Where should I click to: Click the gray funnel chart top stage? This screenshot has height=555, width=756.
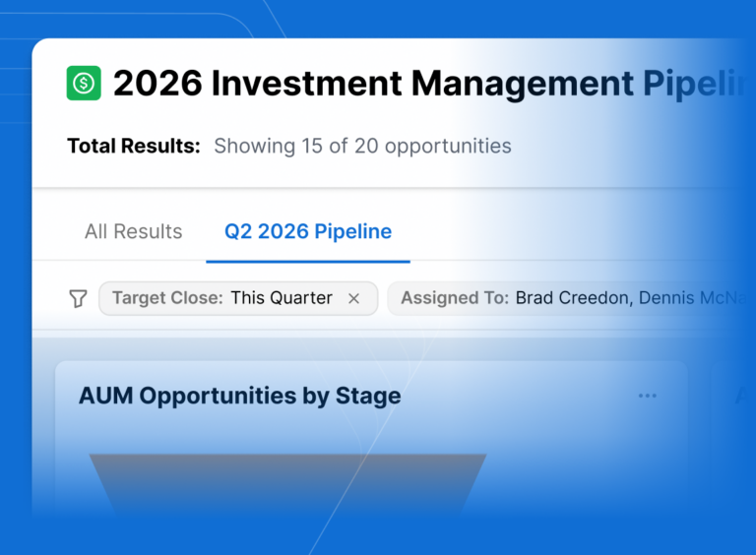pyautogui.click(x=287, y=484)
